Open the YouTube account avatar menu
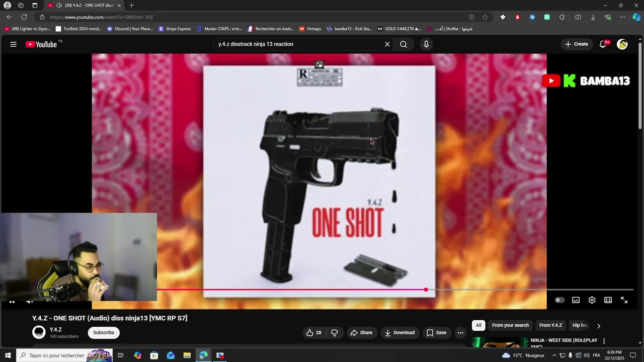Viewport: 644px width, 362px height. point(622,44)
